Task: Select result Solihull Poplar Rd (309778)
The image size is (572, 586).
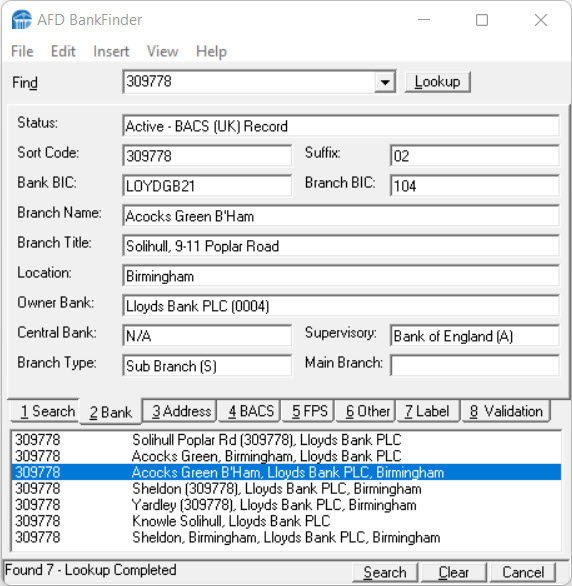Action: (x=286, y=440)
